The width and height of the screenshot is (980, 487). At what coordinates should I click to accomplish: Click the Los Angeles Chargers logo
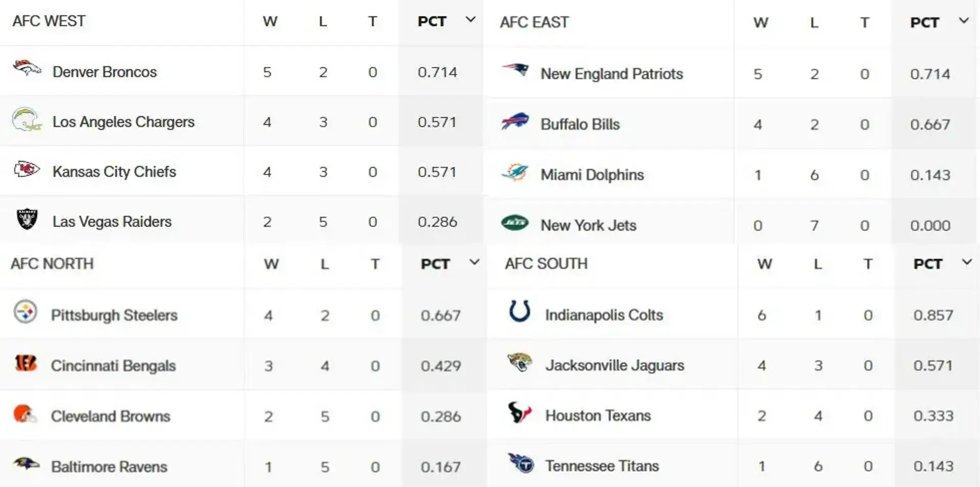(27, 119)
